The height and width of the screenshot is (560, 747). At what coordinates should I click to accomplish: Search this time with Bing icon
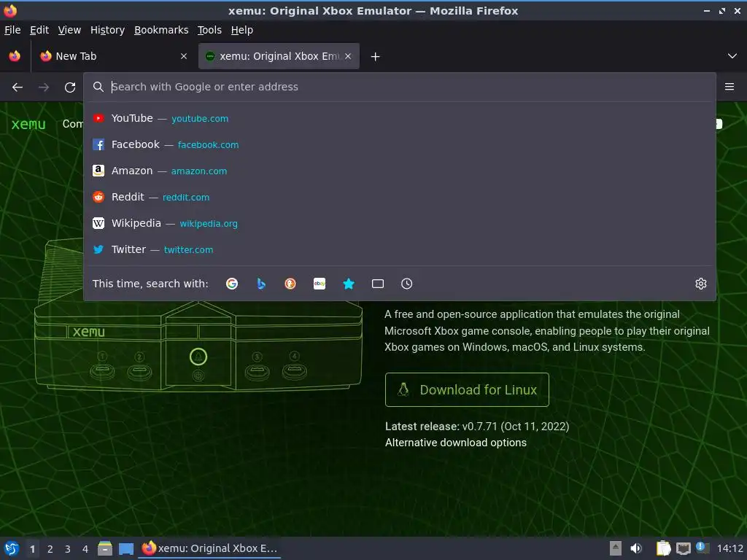(x=261, y=284)
